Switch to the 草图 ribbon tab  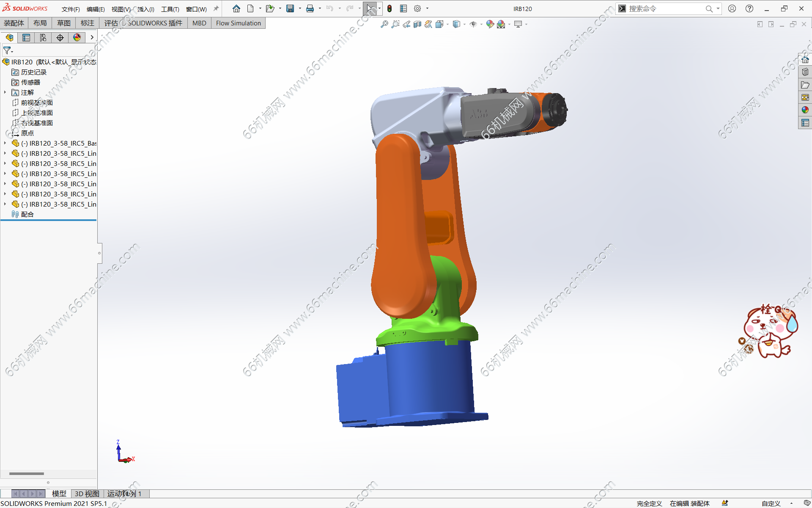[x=64, y=23]
